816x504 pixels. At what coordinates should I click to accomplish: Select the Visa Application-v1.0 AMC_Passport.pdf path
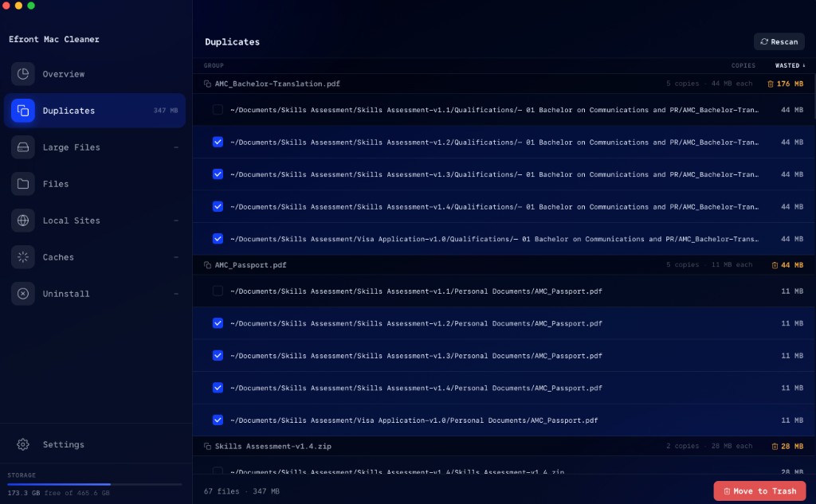pos(414,420)
